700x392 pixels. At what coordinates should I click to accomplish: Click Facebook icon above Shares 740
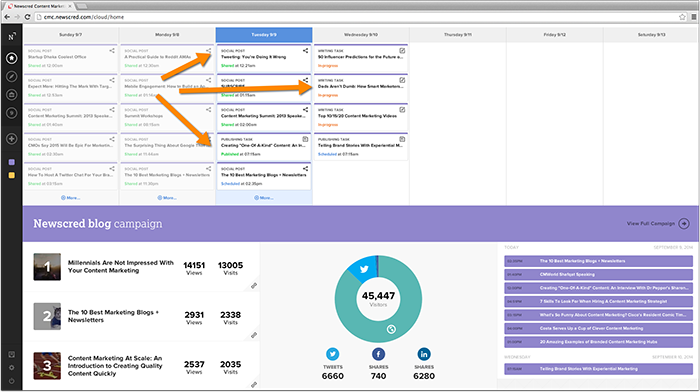click(x=378, y=354)
